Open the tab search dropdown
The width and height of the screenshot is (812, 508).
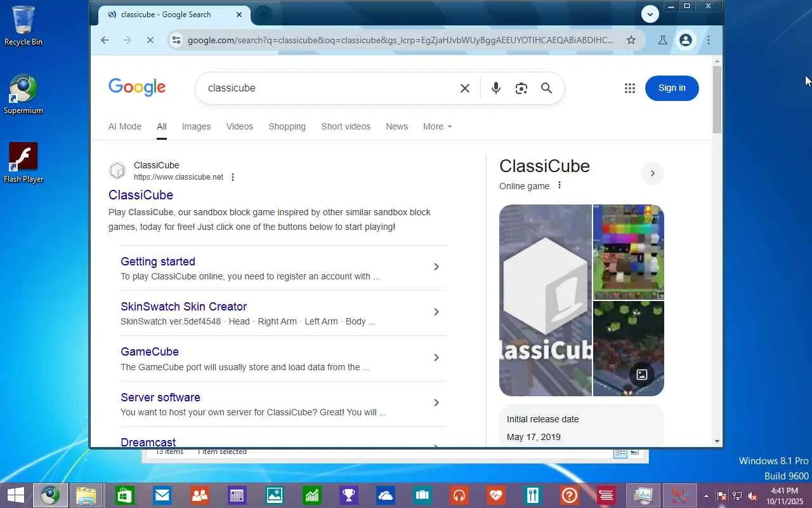coord(650,14)
